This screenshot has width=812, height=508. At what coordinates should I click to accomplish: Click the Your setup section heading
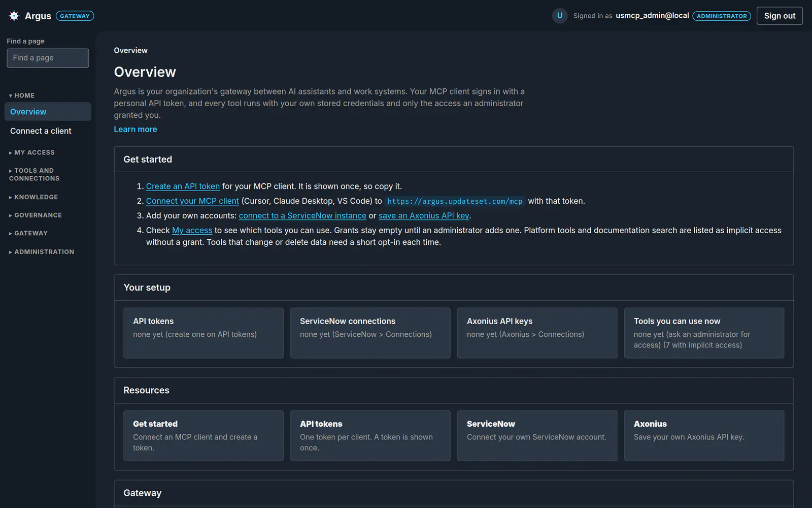(x=147, y=288)
